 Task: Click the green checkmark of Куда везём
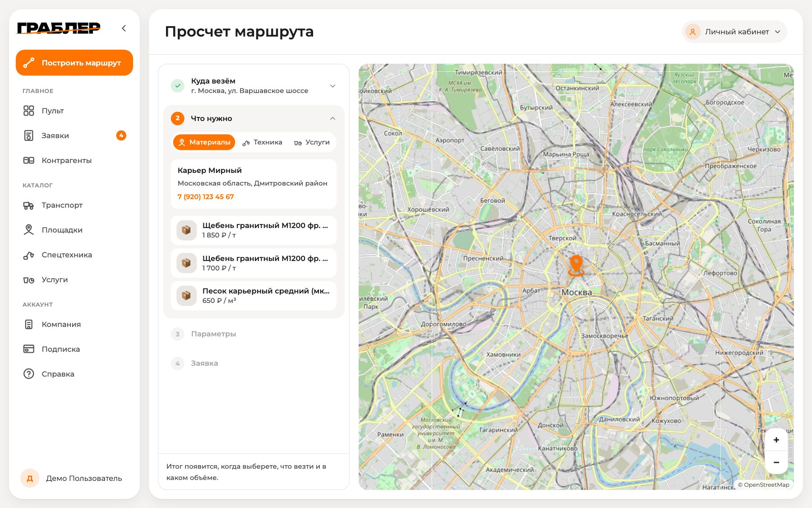(178, 86)
